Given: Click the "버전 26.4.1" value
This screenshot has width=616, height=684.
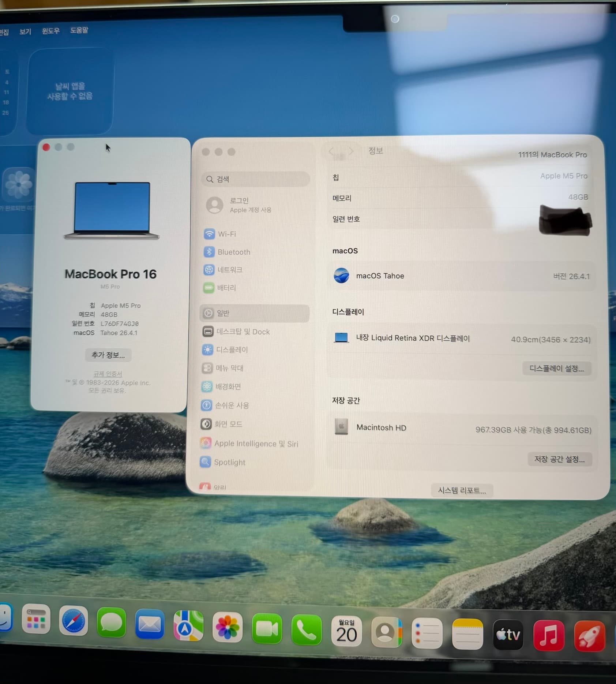Looking at the screenshot, I should (x=571, y=276).
